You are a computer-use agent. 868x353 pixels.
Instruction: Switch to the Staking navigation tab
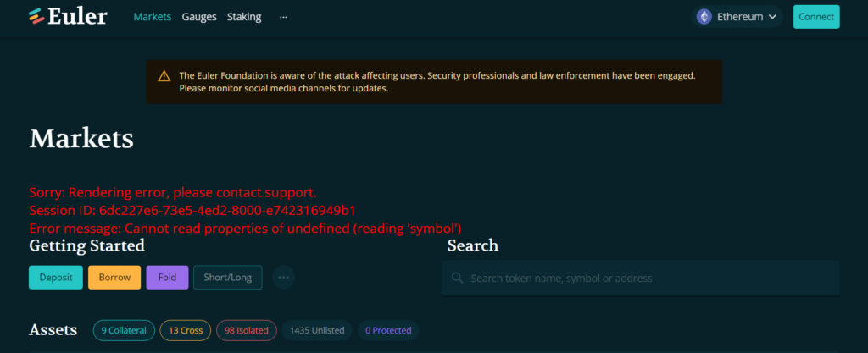[x=244, y=17]
